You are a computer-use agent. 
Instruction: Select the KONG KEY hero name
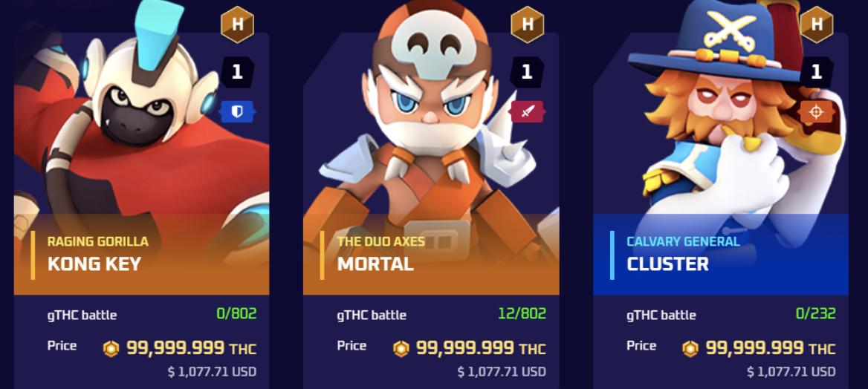[x=94, y=264]
